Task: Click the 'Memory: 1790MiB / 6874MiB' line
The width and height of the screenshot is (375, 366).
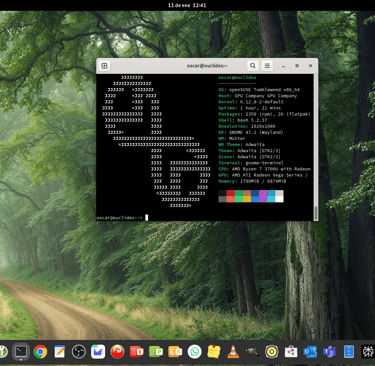Action: tap(252, 181)
